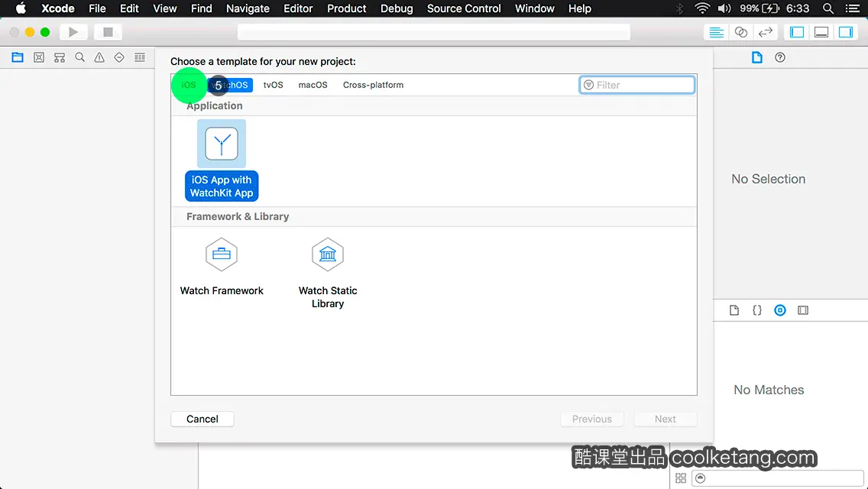Open the Object library
This screenshot has width=868, height=489.
[x=780, y=310]
